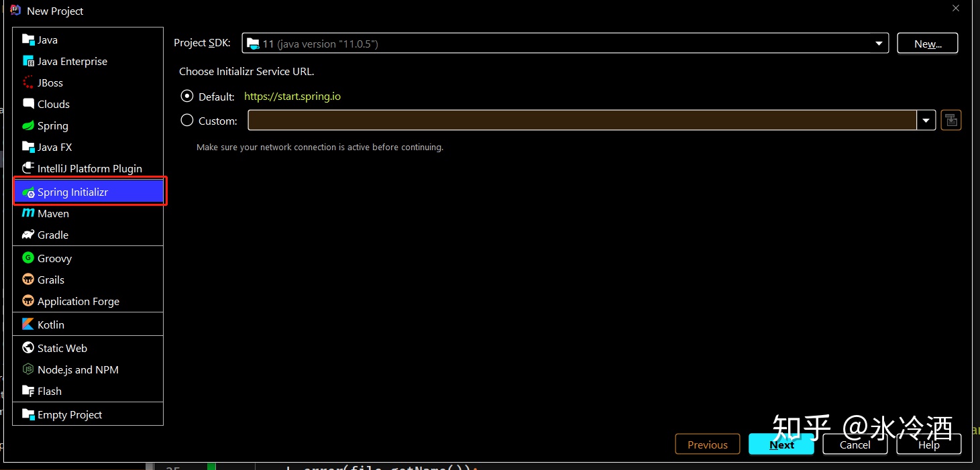Click the Node.js and NPM icon
Viewport: 980px width, 470px height.
click(x=28, y=369)
